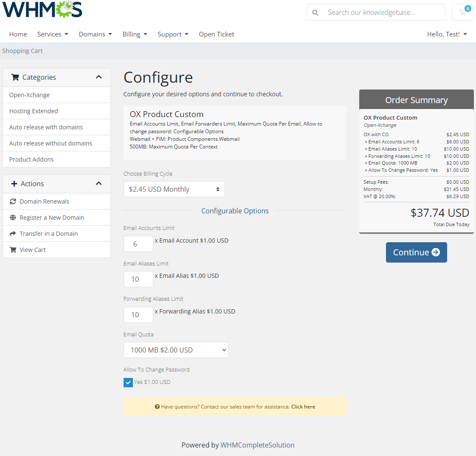The height and width of the screenshot is (456, 476).
Task: Click the 'Total Due Today' label
Action: (451, 224)
